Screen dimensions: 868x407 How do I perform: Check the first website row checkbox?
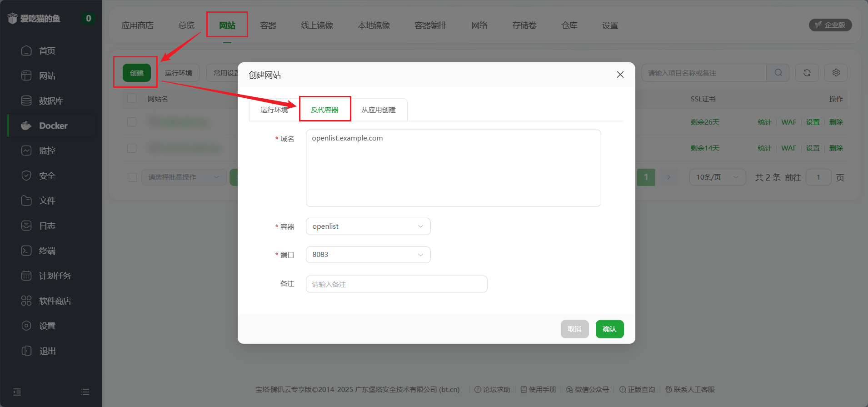click(132, 122)
